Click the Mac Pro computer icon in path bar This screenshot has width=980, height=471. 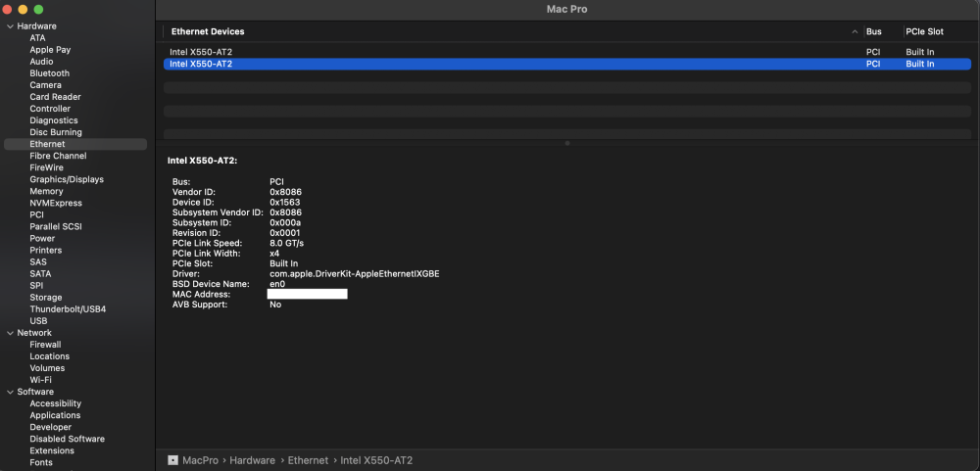tap(173, 460)
